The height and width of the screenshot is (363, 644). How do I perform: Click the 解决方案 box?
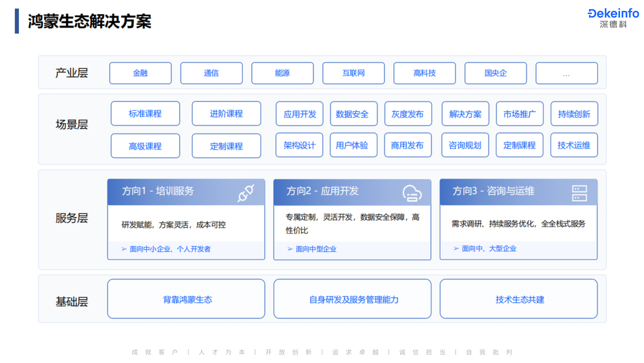pyautogui.click(x=465, y=114)
